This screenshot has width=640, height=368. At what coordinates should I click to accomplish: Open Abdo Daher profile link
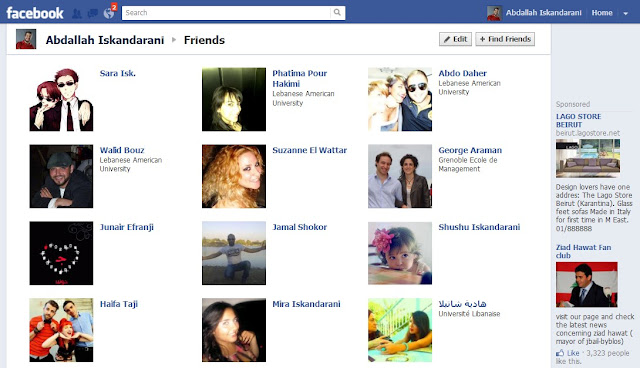point(462,73)
